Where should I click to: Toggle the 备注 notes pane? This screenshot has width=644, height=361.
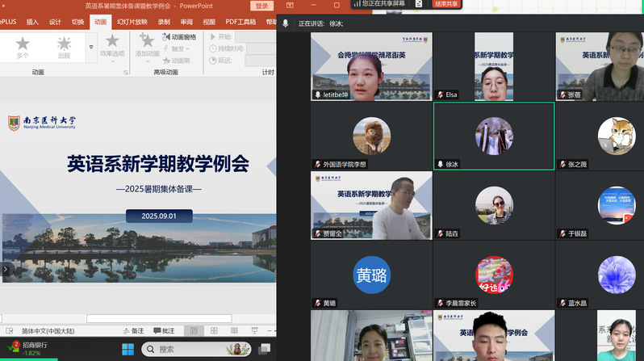tap(132, 330)
